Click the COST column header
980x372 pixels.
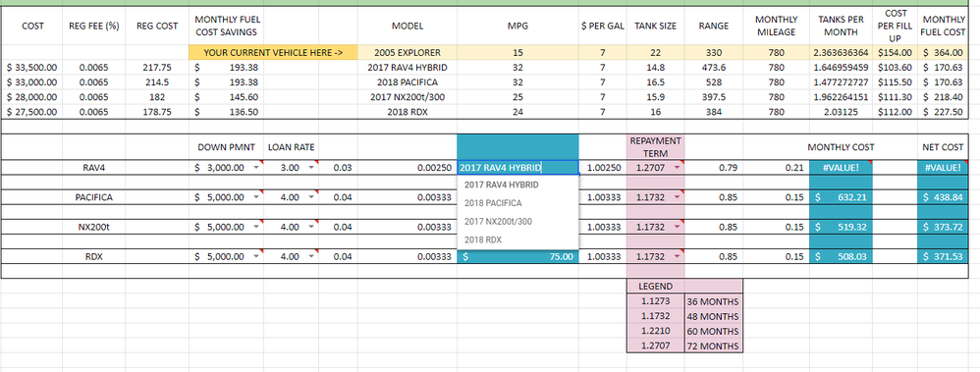32,26
